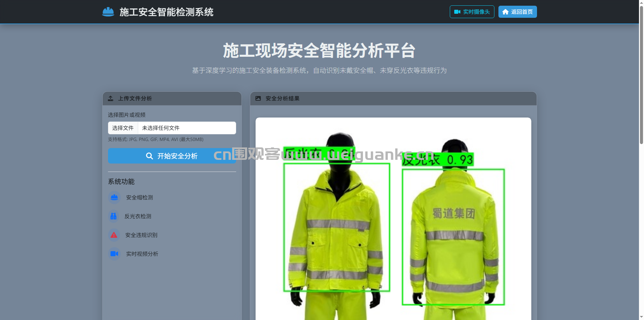This screenshot has width=644, height=320.
Task: Click the image icon in 安全分析结果 header
Action: tap(258, 98)
